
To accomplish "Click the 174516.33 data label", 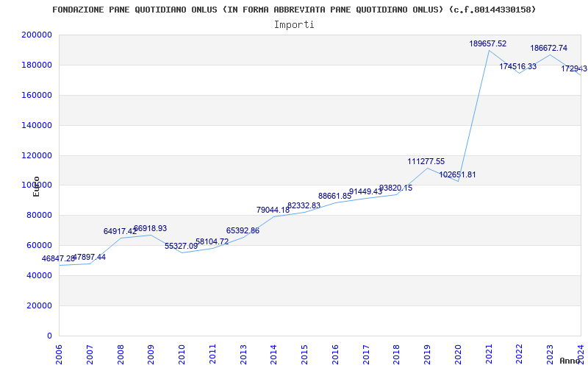I will [518, 66].
